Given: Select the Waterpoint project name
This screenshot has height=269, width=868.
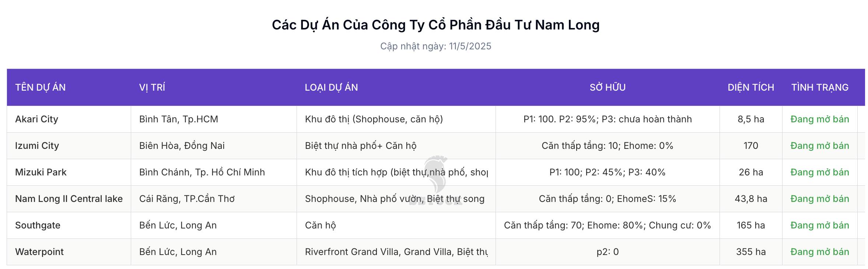Looking at the screenshot, I should coord(39,252).
